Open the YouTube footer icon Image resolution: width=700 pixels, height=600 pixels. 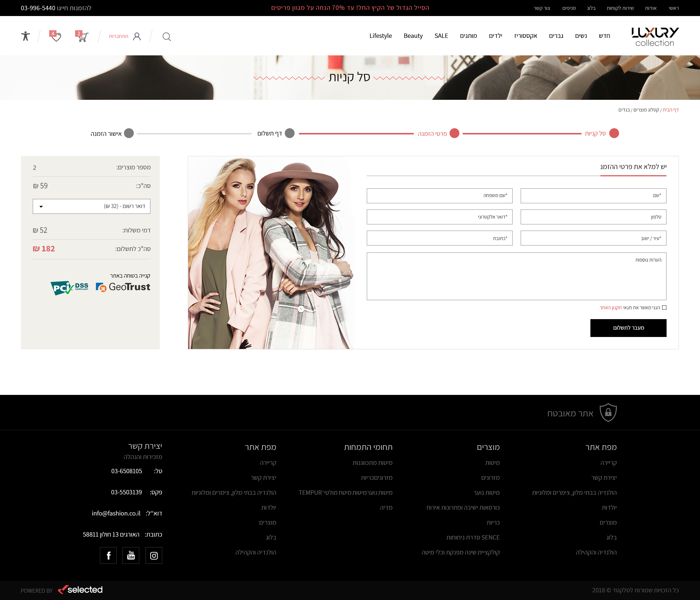tap(131, 556)
